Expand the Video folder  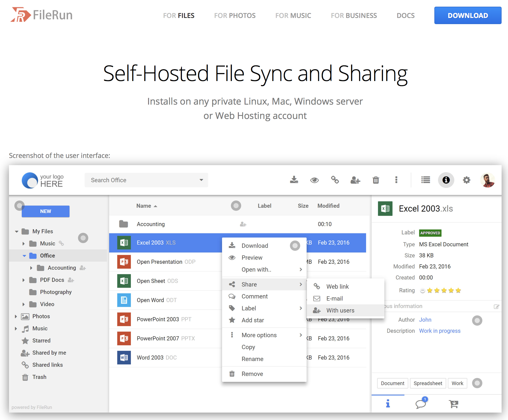coord(24,304)
